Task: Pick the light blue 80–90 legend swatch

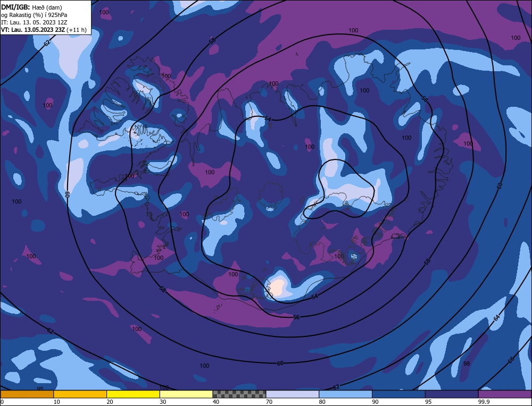Action: [346, 394]
